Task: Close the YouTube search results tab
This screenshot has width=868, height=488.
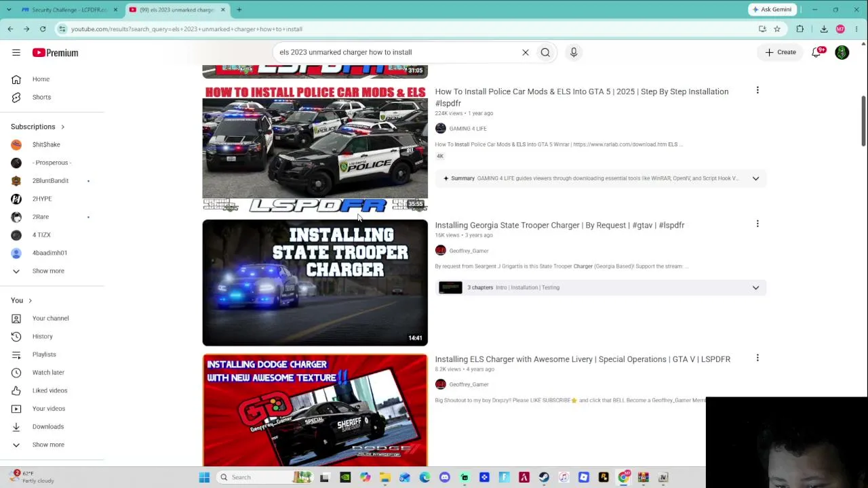Action: coord(222,9)
